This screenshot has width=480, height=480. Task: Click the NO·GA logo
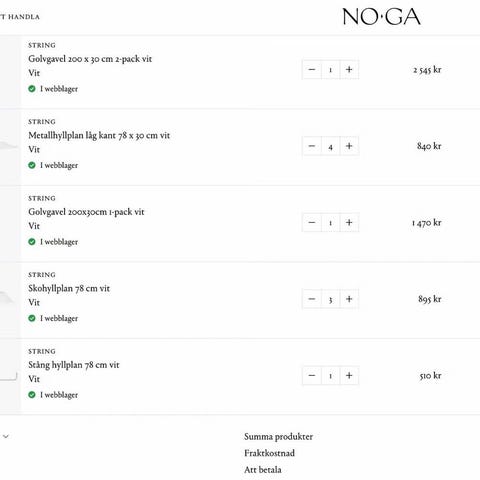point(381,17)
